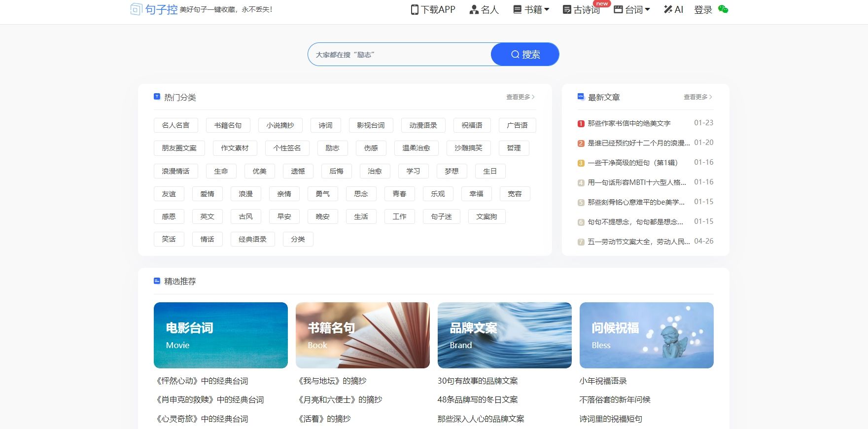
Task: Open the 经典语录 category tag
Action: tap(252, 239)
